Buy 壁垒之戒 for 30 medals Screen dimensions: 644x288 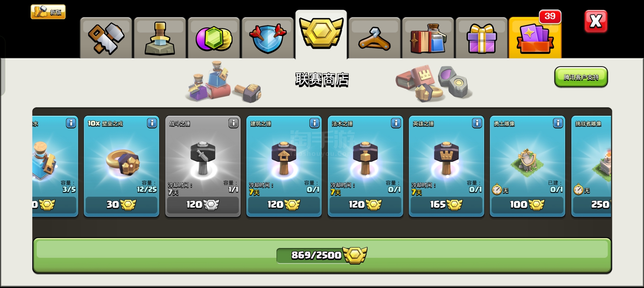(x=122, y=205)
